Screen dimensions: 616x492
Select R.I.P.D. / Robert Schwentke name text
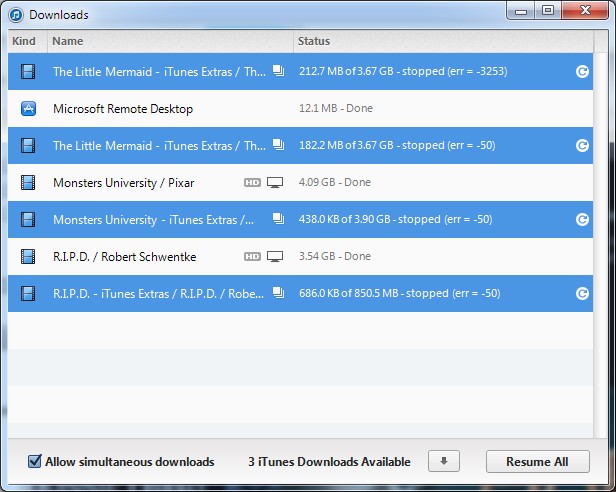click(125, 257)
